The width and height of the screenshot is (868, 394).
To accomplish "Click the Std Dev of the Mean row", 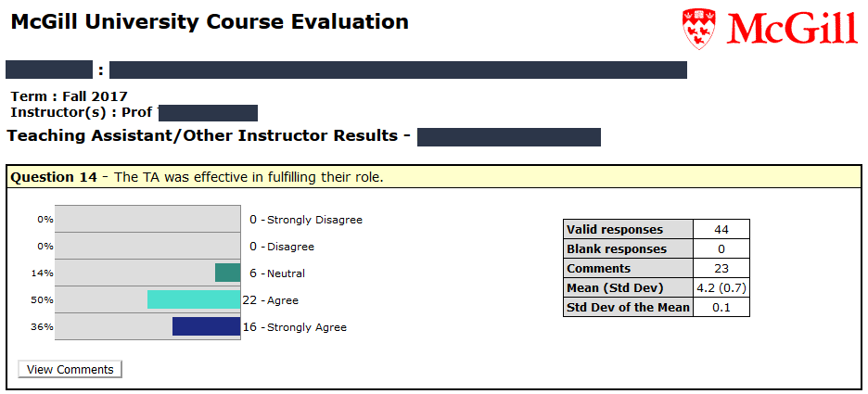I will (x=656, y=307).
